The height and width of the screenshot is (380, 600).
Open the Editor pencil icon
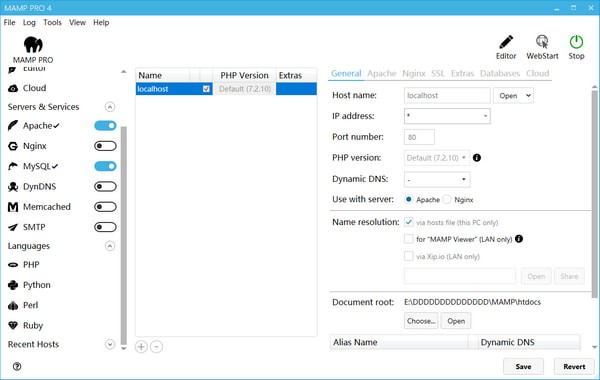click(x=506, y=42)
